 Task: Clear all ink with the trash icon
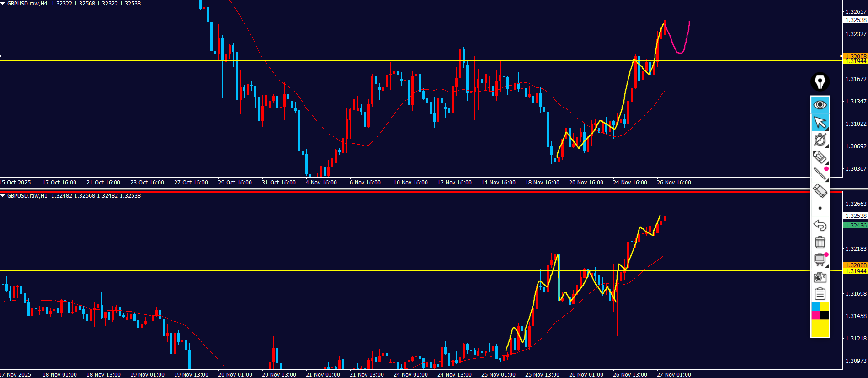820,242
